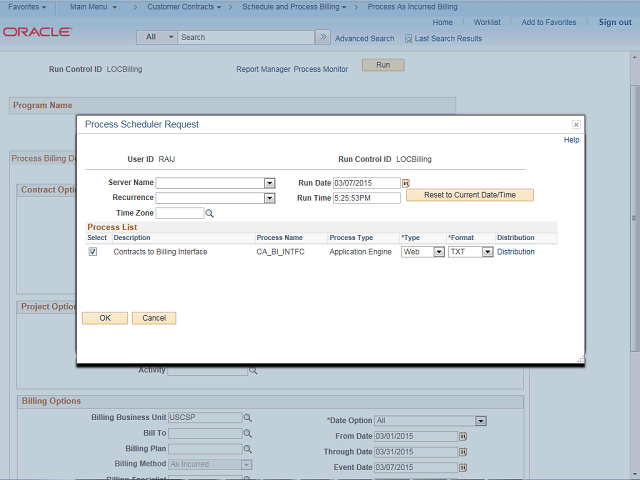Open the Format dropdown showing TXT
This screenshot has width=640, height=480.
[x=487, y=252]
